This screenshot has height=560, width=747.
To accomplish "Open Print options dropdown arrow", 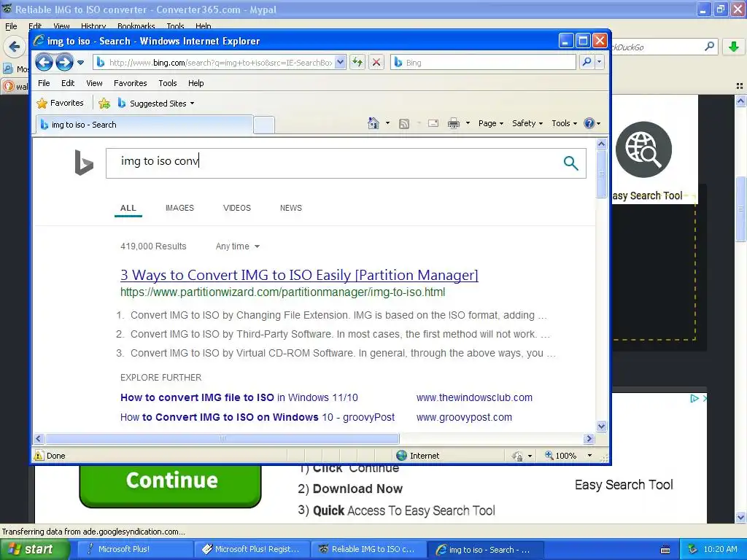I will 468,123.
